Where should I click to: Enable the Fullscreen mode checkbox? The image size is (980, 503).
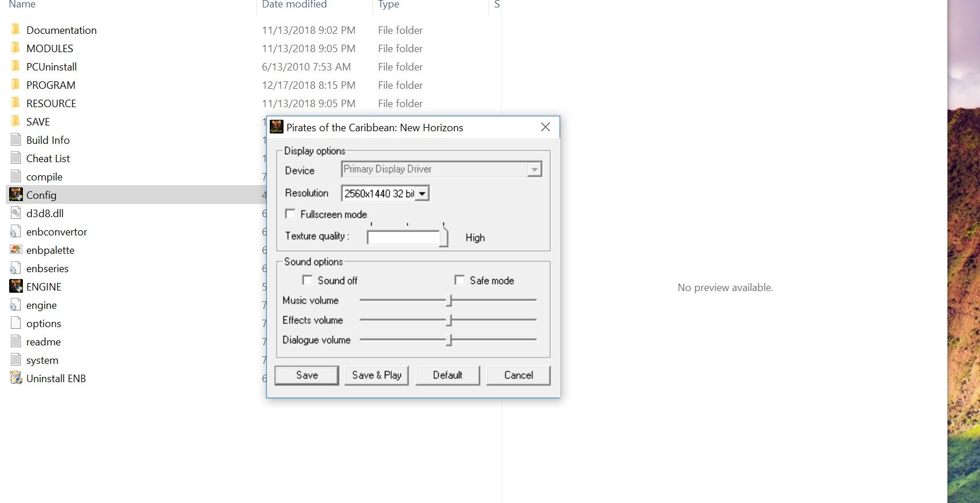[290, 214]
